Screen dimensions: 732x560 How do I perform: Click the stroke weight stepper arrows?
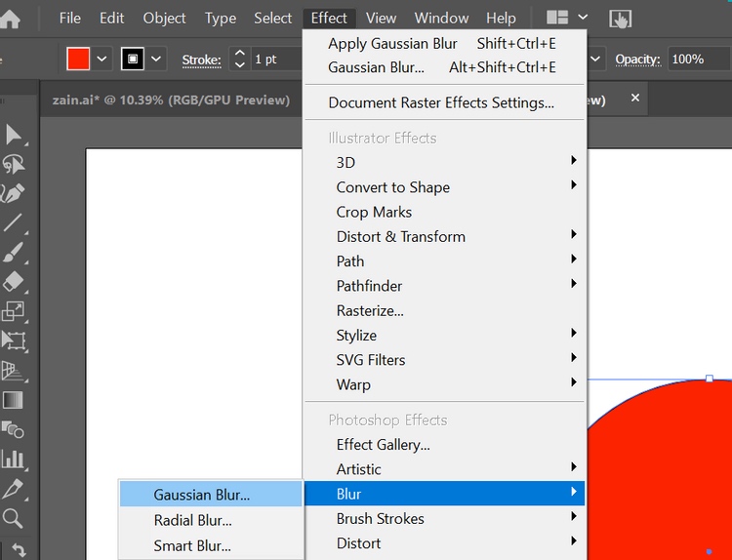[x=240, y=60]
